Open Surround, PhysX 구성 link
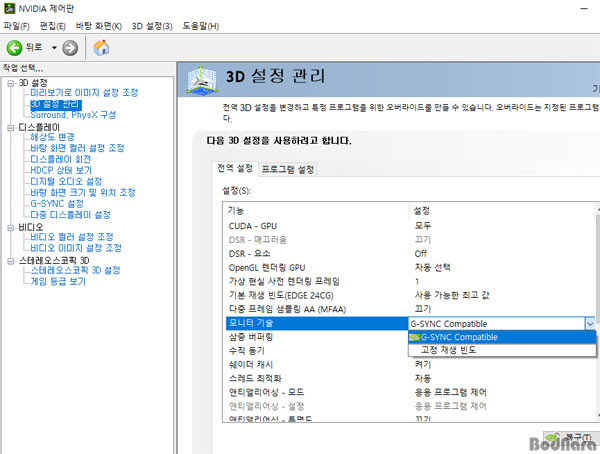Screen dimensions: 600x454 pos(73,115)
